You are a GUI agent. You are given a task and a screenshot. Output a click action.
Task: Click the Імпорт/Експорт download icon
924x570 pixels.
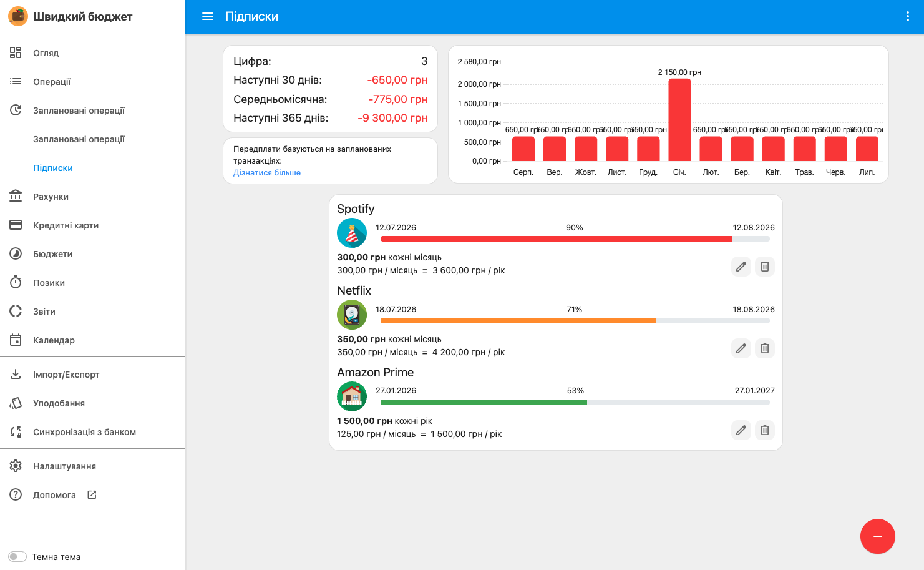click(16, 374)
